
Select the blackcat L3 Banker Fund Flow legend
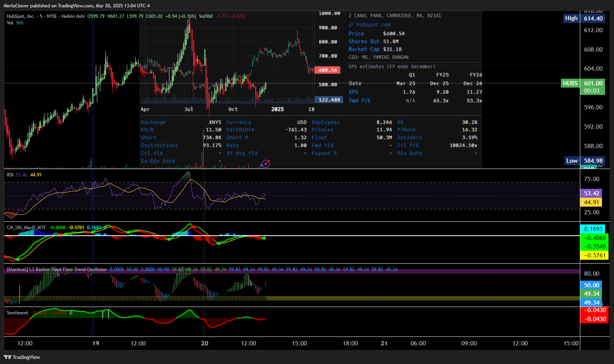point(57,269)
